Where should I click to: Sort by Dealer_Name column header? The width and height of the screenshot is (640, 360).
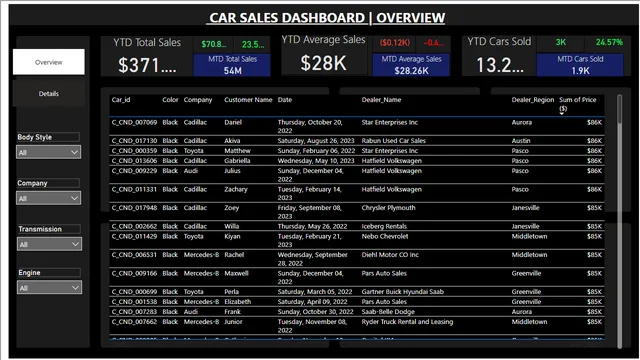pos(381,100)
